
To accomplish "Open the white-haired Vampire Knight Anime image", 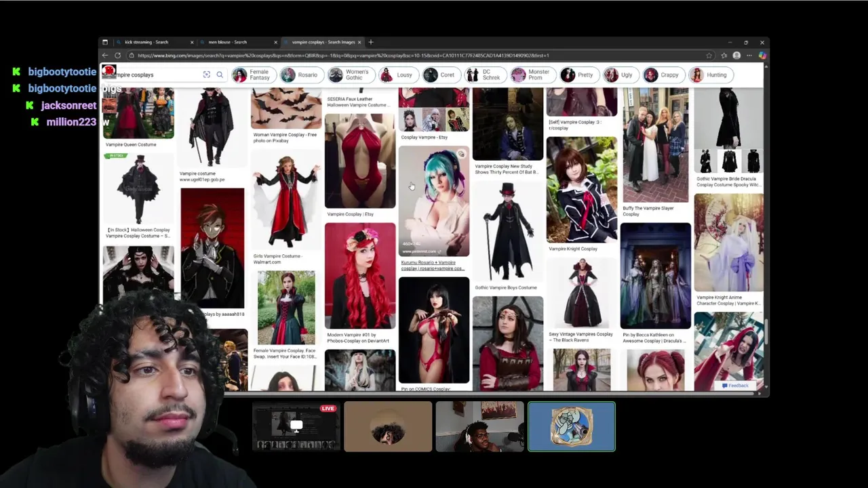I will (x=729, y=243).
